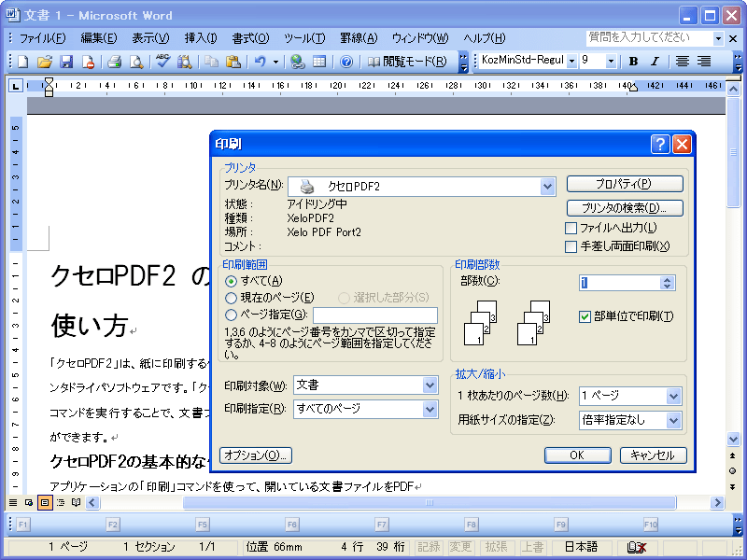Image resolution: width=747 pixels, height=560 pixels.
Task: Click the ABC spelling check icon
Action: click(x=162, y=62)
